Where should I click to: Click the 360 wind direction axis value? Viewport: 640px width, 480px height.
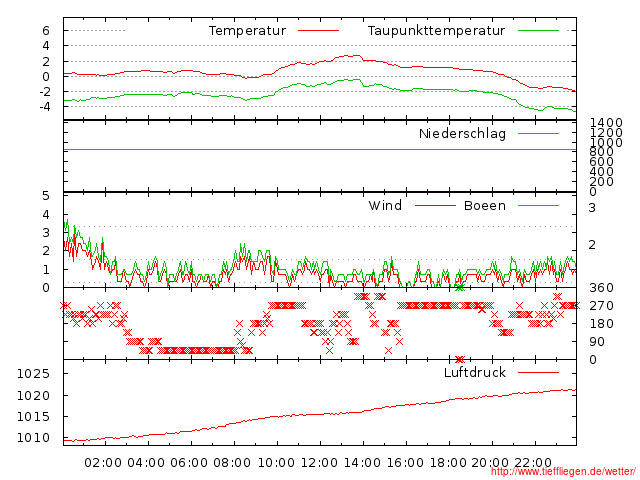pos(601,288)
